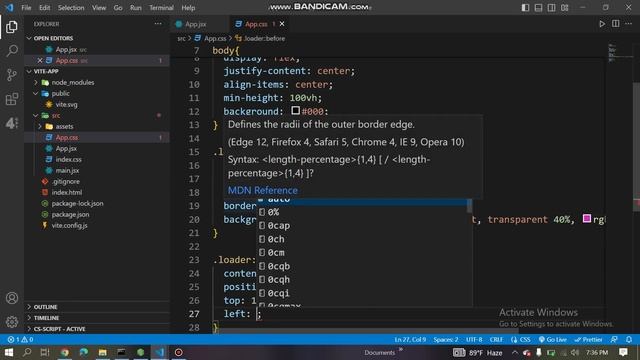
Task: Open Windows Action Center notification icon
Action: coord(623,352)
